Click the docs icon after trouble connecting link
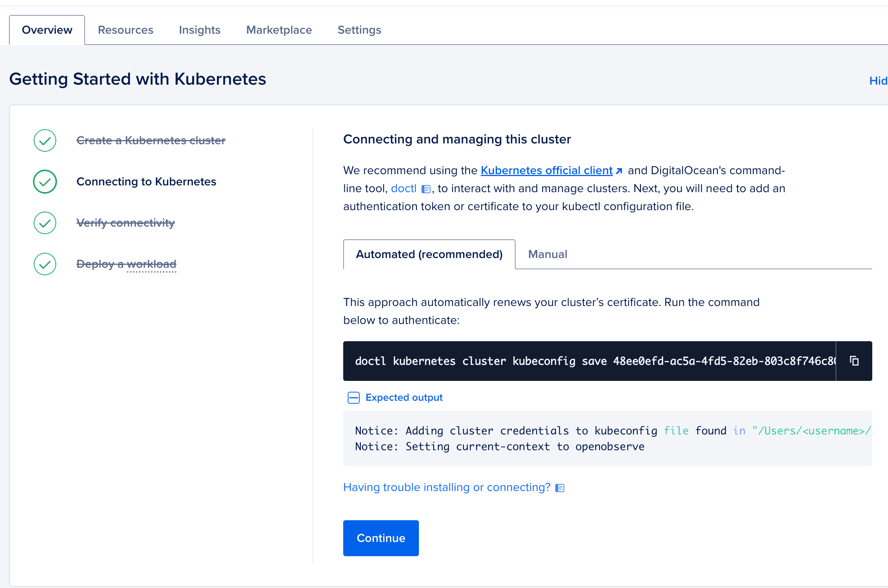This screenshot has width=888, height=588. click(560, 488)
